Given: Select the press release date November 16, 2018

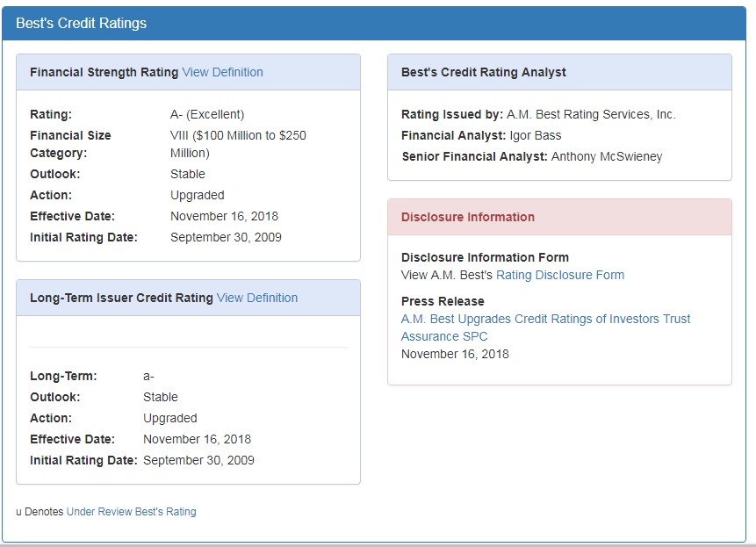Looking at the screenshot, I should pyautogui.click(x=455, y=354).
